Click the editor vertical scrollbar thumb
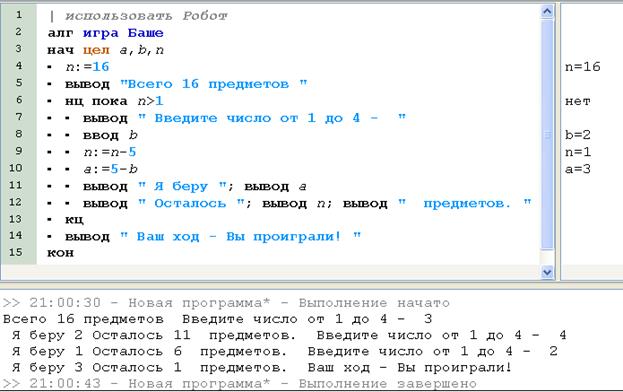 click(x=547, y=135)
